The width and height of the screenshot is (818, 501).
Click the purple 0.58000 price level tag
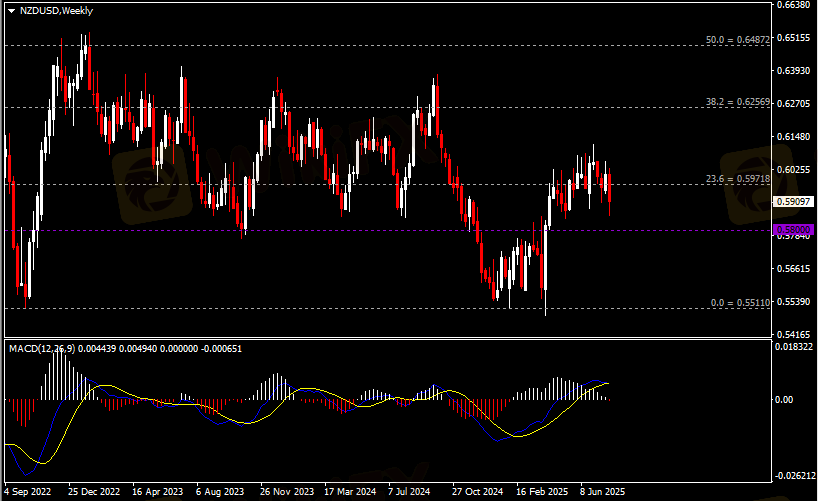(x=794, y=230)
